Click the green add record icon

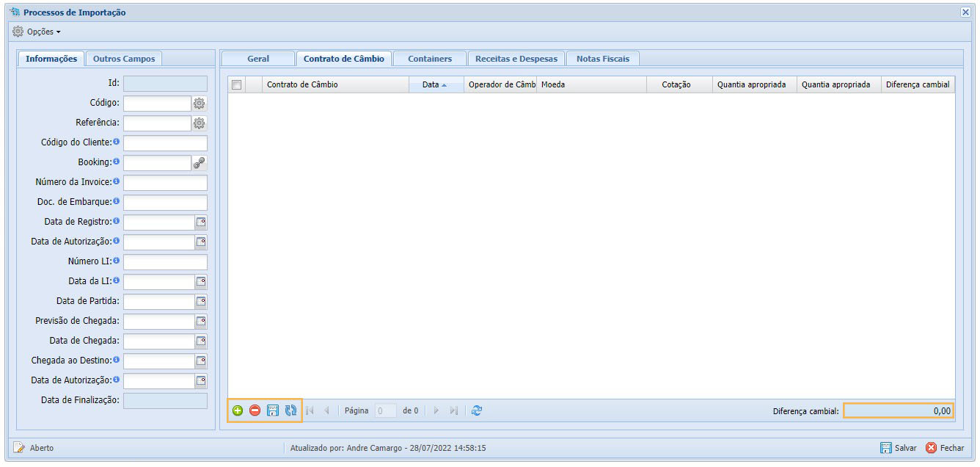[x=238, y=411]
